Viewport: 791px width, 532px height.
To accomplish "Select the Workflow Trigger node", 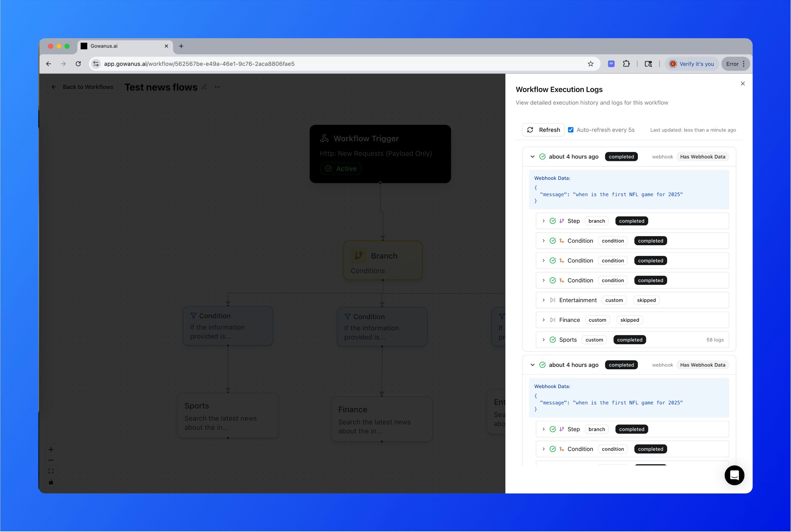I will click(x=380, y=154).
